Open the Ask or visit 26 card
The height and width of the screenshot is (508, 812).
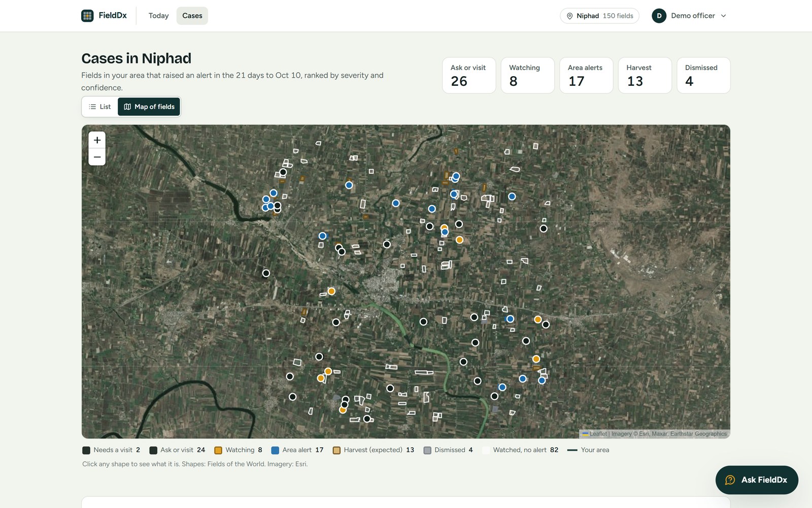click(469, 75)
